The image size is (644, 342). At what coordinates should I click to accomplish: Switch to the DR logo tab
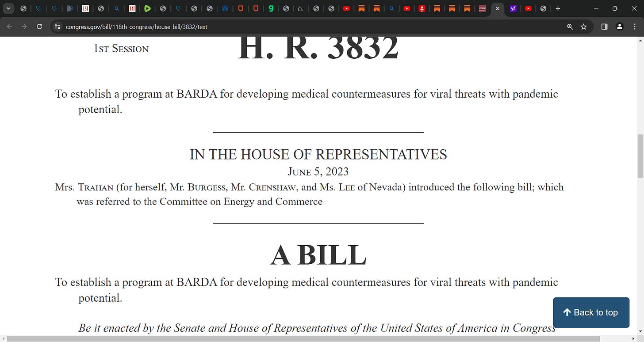coord(301,8)
